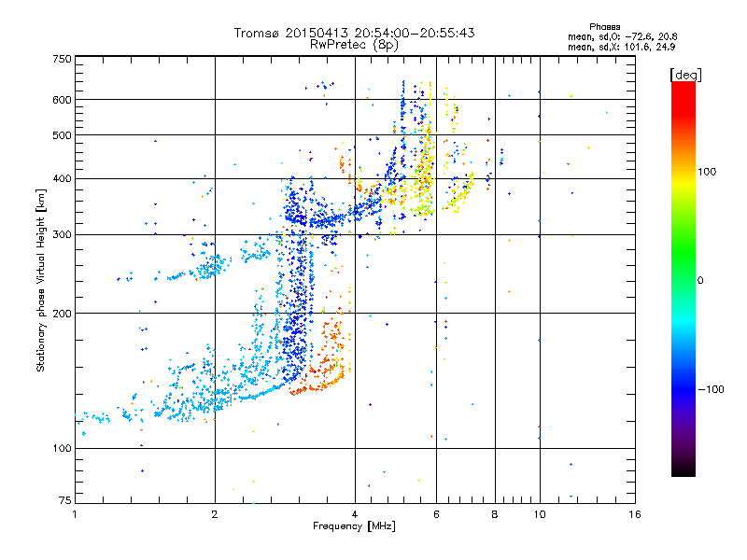Click the 'mean, sd,X: 101.6, 24.9' text

point(621,47)
